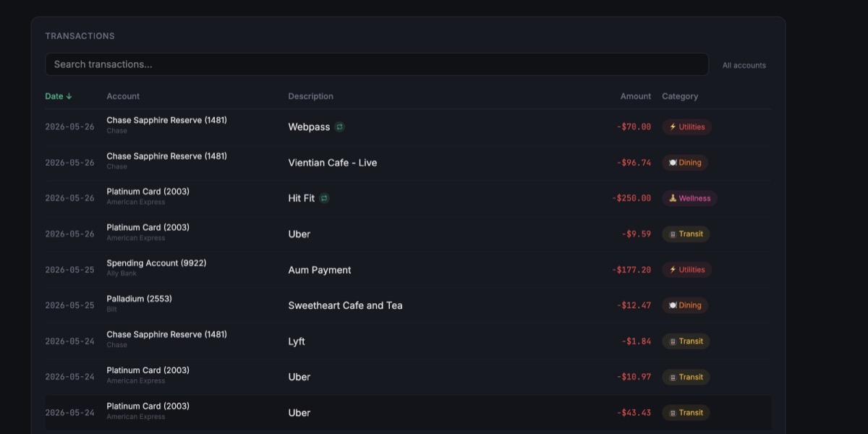Image resolution: width=868 pixels, height=434 pixels.
Task: Select the Lyft description
Action: (297, 341)
